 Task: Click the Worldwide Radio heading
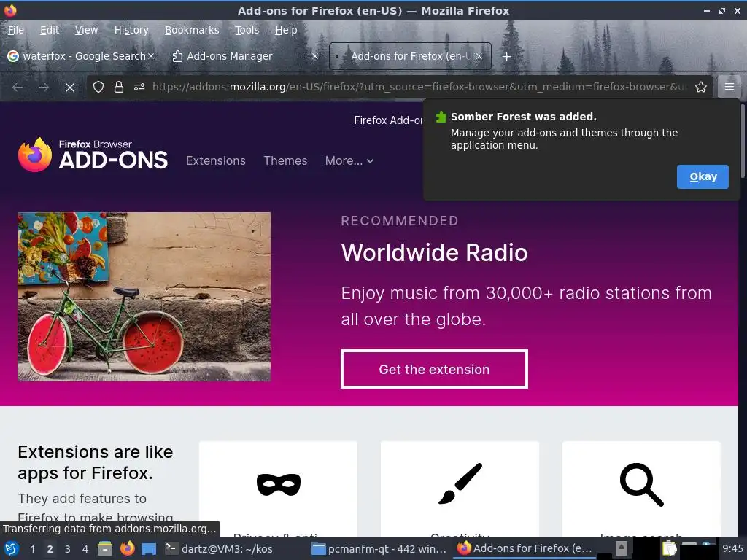pyautogui.click(x=434, y=252)
